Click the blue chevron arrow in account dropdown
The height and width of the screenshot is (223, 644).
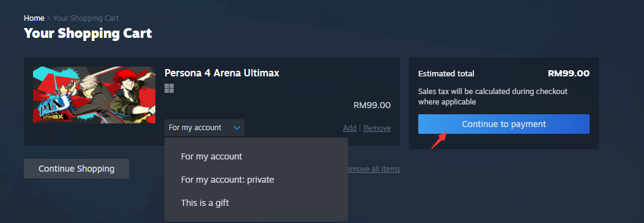[237, 128]
